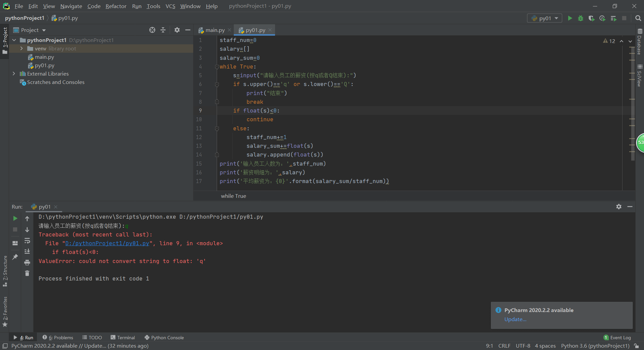Screen dimensions: 644x350
Task: Toggle the Project sidebar tool window
Action: tap(5, 40)
